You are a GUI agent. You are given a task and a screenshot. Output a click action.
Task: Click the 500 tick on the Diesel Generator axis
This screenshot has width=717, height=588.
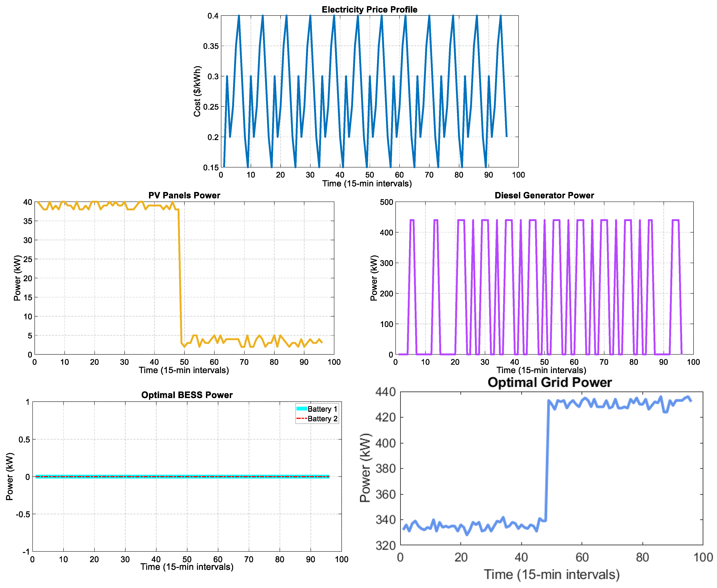pyautogui.click(x=386, y=202)
